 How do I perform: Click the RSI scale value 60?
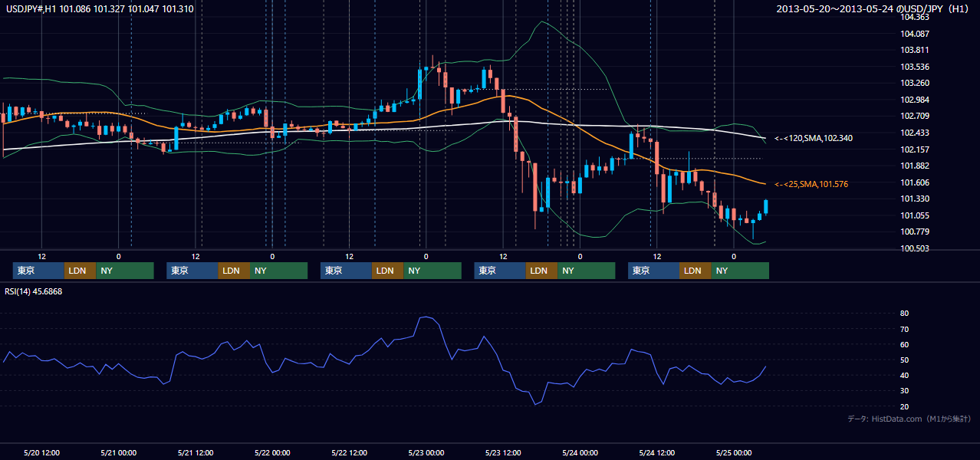pyautogui.click(x=904, y=344)
